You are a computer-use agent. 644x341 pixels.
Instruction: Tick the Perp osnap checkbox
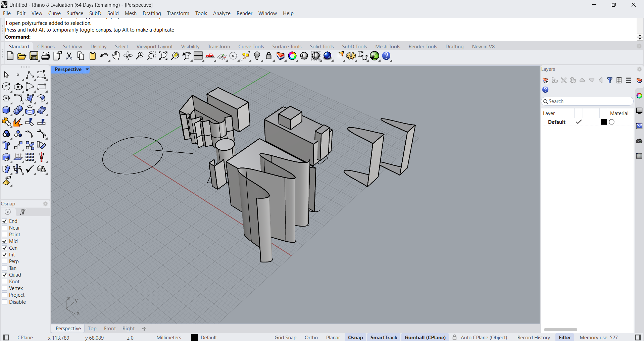(x=5, y=261)
